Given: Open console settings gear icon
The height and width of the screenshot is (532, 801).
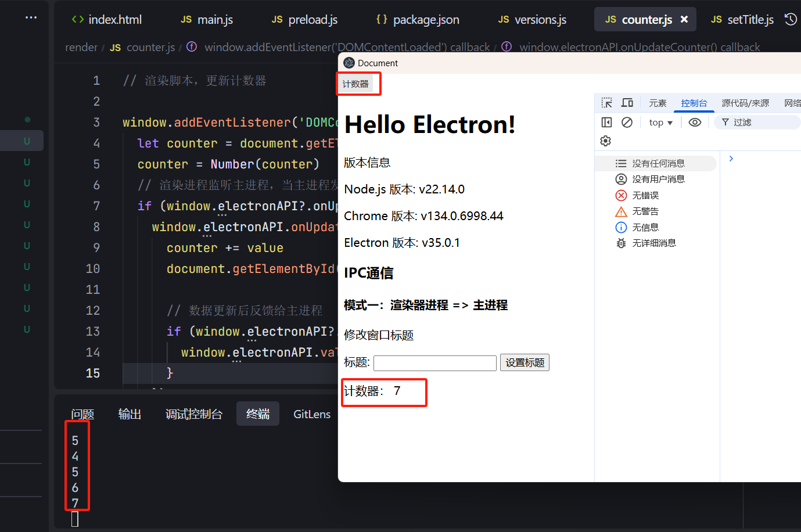Looking at the screenshot, I should coord(605,141).
